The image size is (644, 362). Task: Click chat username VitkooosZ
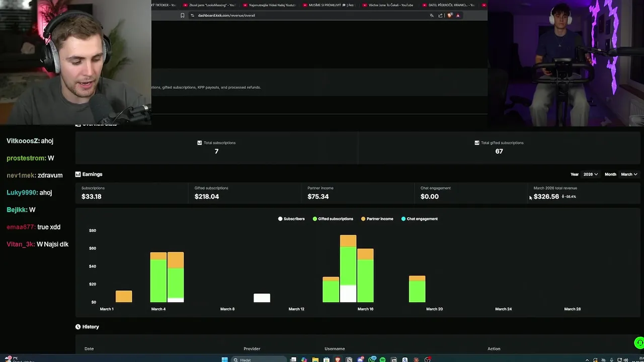click(23, 141)
